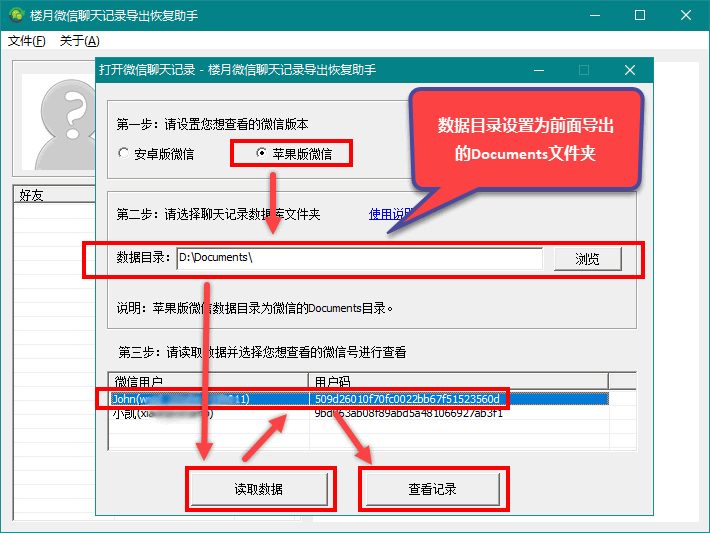Open the 使用说明 link

click(x=391, y=214)
